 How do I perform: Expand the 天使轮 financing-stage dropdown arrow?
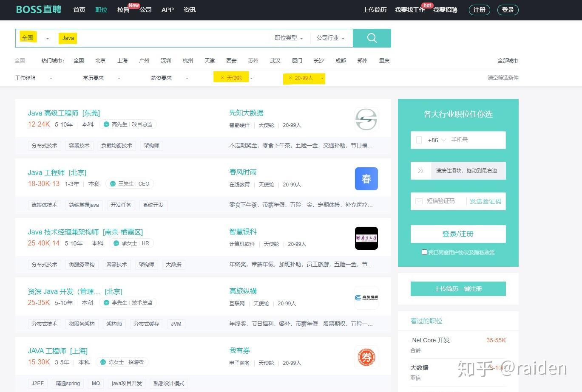pos(251,79)
